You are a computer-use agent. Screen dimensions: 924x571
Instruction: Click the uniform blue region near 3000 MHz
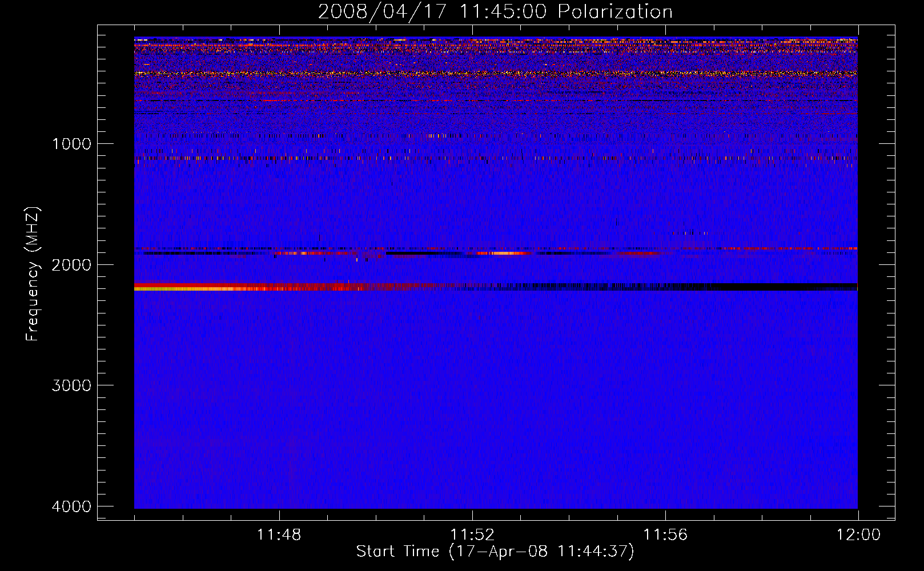(x=495, y=385)
